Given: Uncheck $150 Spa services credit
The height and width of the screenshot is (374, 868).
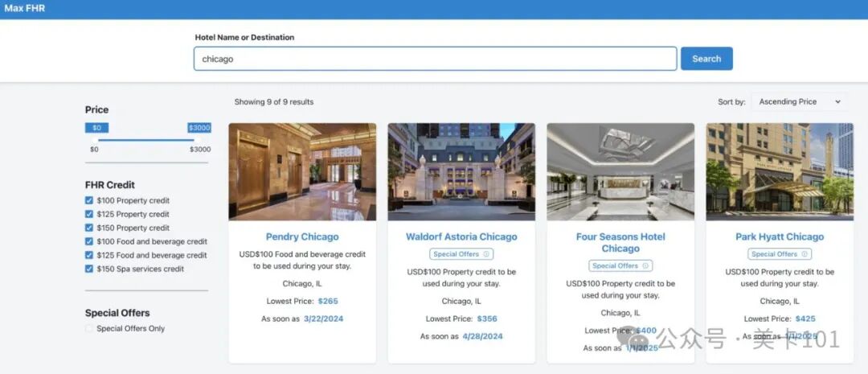Looking at the screenshot, I should 89,269.
